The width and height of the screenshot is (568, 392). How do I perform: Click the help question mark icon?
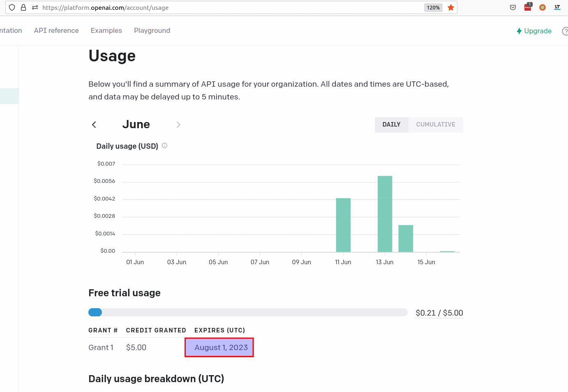coord(565,31)
